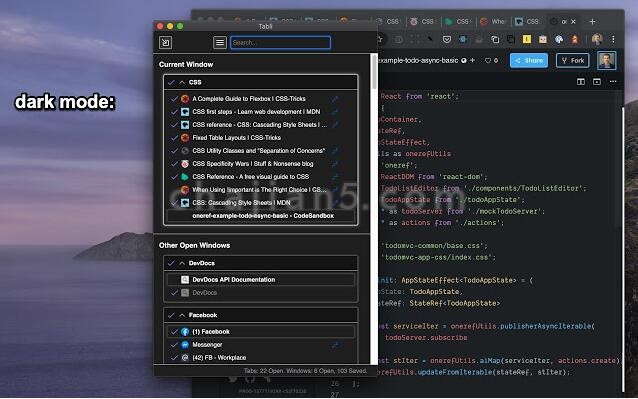This screenshot has height=399, width=638.
Task: Click the Fork button
Action: pos(572,61)
